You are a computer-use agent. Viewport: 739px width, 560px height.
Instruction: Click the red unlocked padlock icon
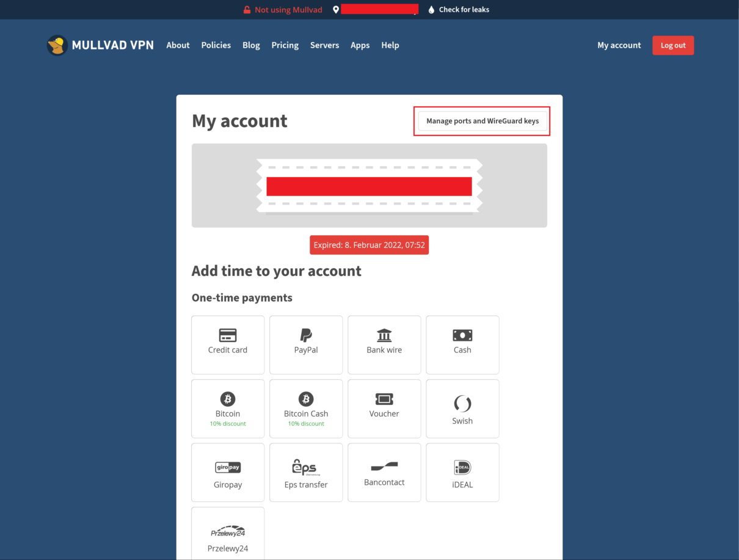tap(247, 10)
